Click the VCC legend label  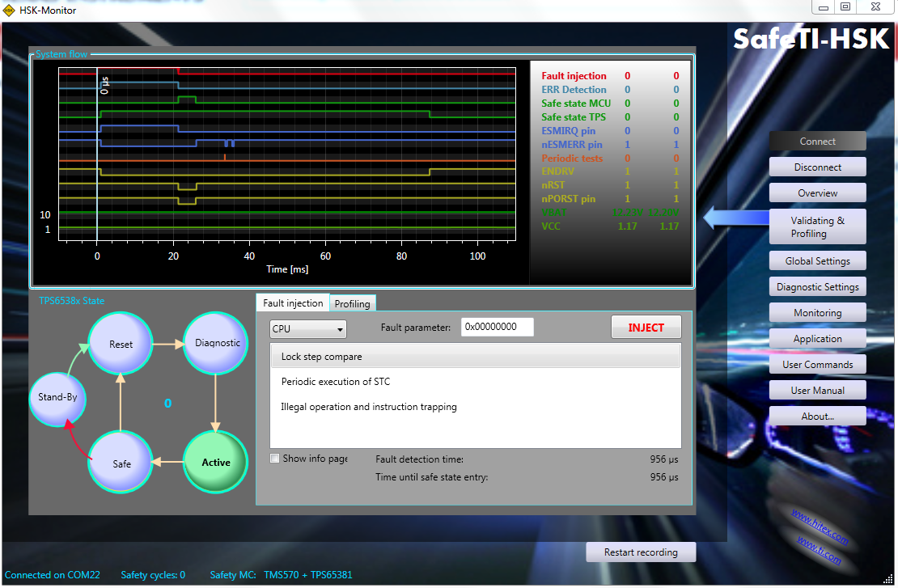click(x=551, y=226)
